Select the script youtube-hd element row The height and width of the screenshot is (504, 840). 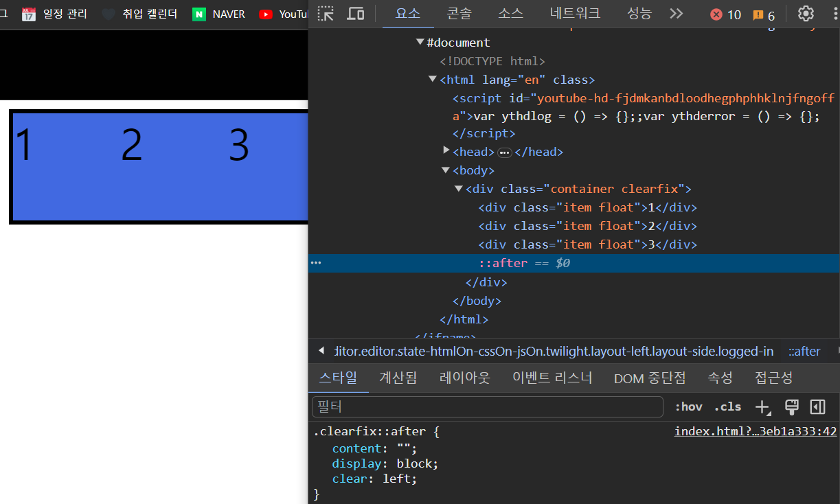pos(643,115)
